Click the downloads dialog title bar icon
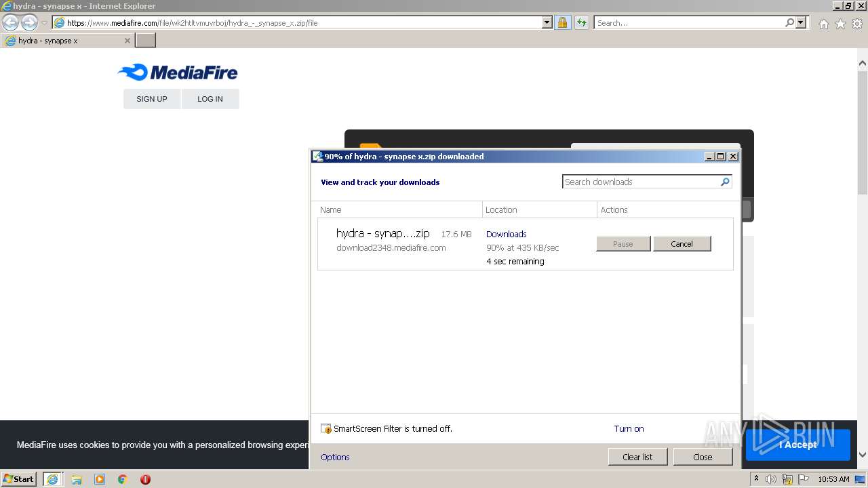868x488 pixels. point(317,156)
